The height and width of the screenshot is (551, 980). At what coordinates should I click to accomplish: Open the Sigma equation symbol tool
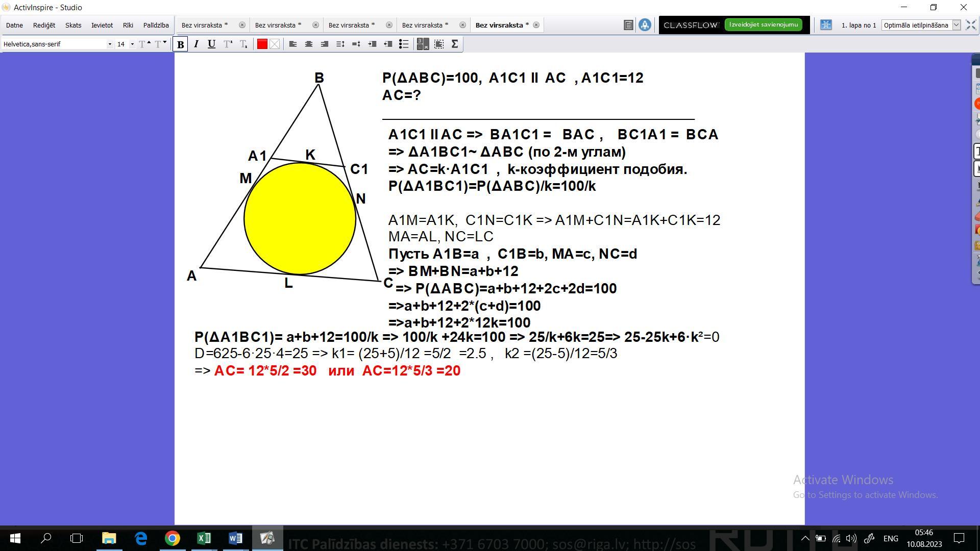point(455,44)
